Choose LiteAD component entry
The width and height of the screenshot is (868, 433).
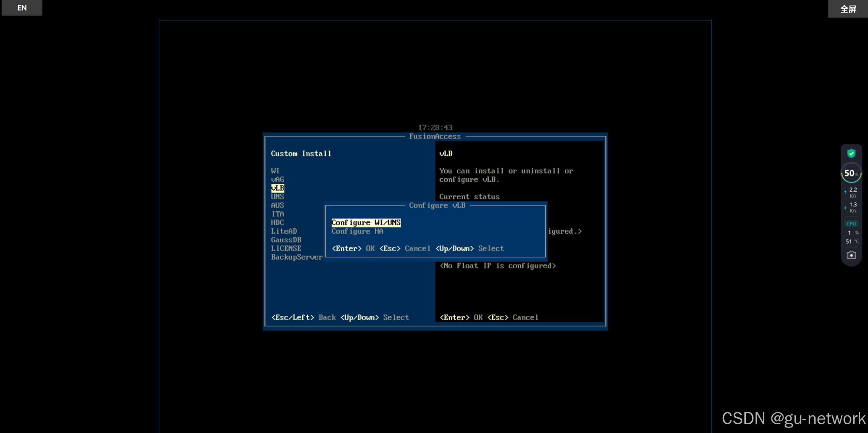(x=284, y=231)
